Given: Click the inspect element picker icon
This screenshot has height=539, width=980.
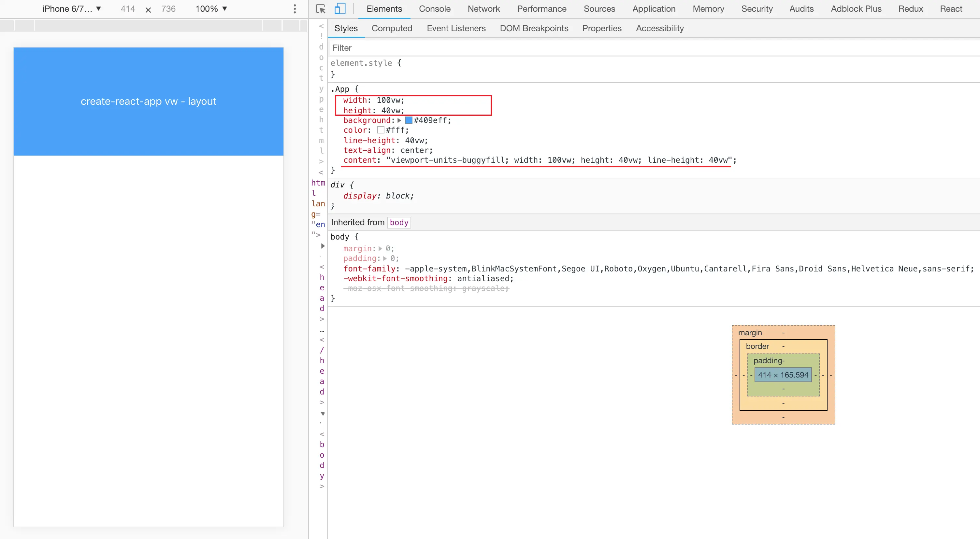Looking at the screenshot, I should [x=321, y=9].
